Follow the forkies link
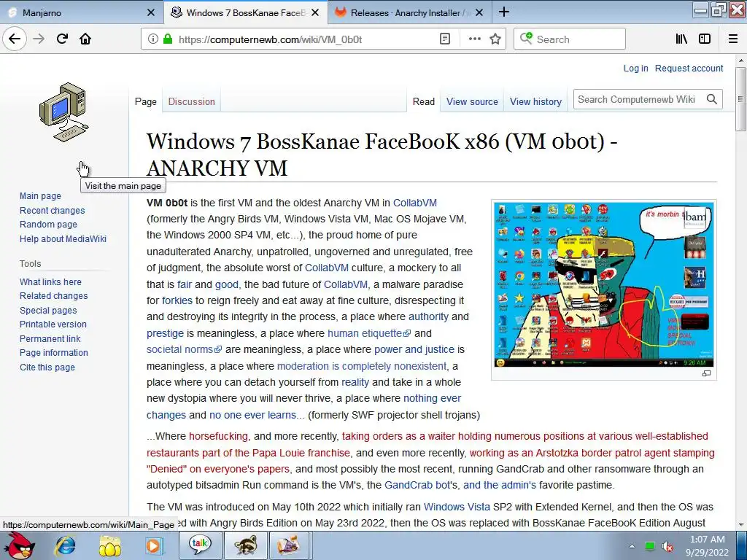 (177, 300)
